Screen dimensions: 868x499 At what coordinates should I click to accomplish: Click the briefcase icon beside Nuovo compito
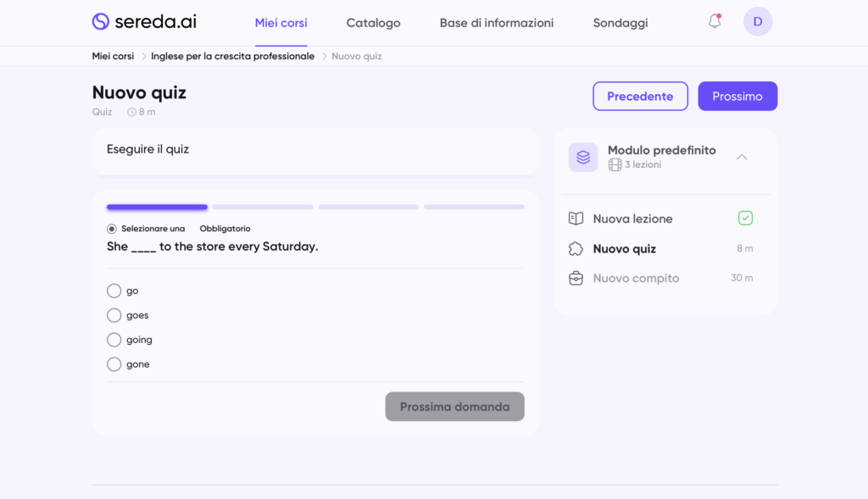[x=576, y=278]
